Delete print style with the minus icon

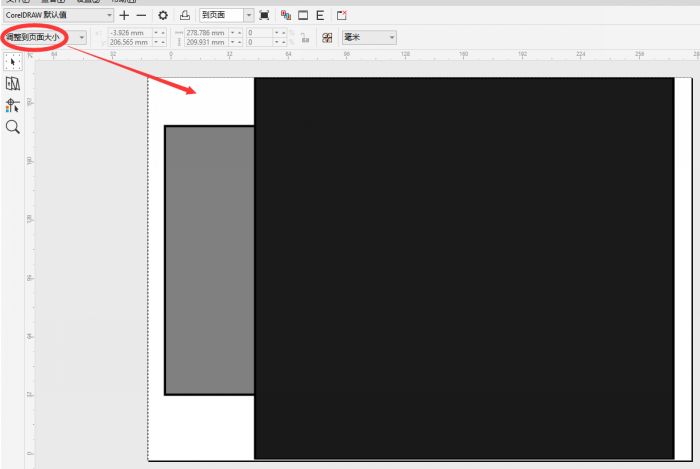(141, 16)
